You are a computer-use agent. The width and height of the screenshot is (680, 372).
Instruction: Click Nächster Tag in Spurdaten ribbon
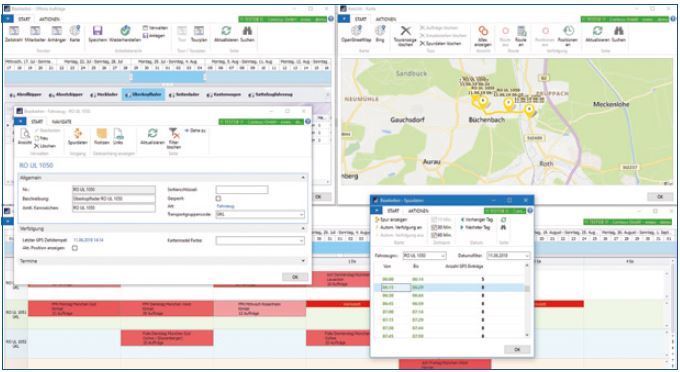pyautogui.click(x=475, y=227)
